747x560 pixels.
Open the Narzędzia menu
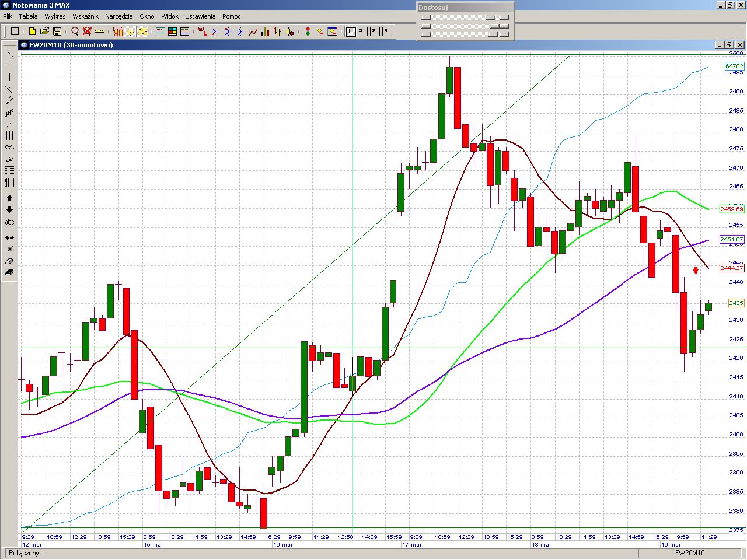coord(119,16)
